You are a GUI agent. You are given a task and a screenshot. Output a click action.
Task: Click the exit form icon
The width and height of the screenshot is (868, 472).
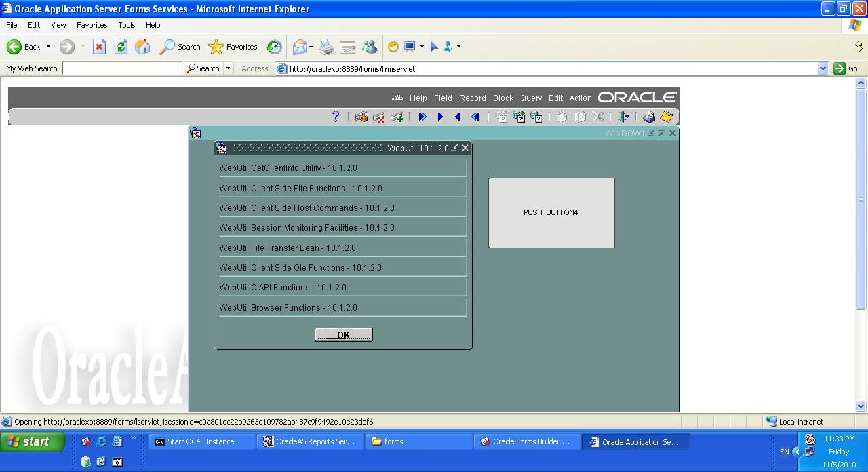624,117
